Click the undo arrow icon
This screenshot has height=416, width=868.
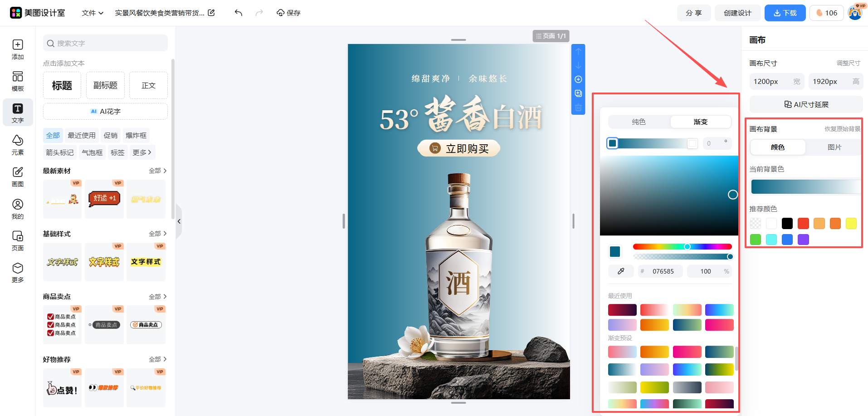(239, 13)
